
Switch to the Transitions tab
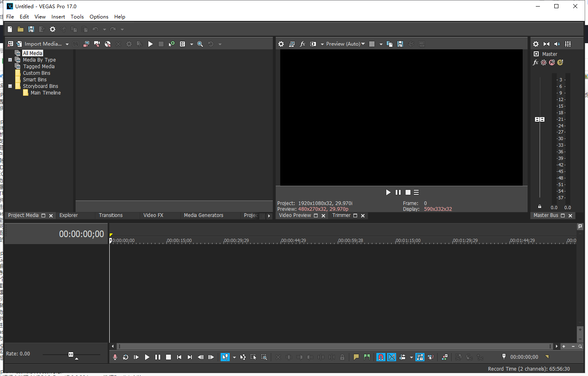click(111, 215)
